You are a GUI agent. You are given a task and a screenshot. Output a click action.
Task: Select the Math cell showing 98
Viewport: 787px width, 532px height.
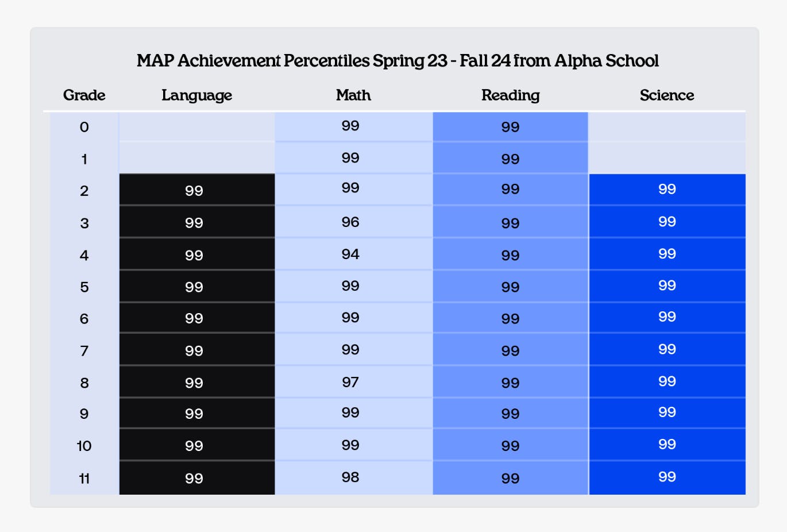pos(350,477)
